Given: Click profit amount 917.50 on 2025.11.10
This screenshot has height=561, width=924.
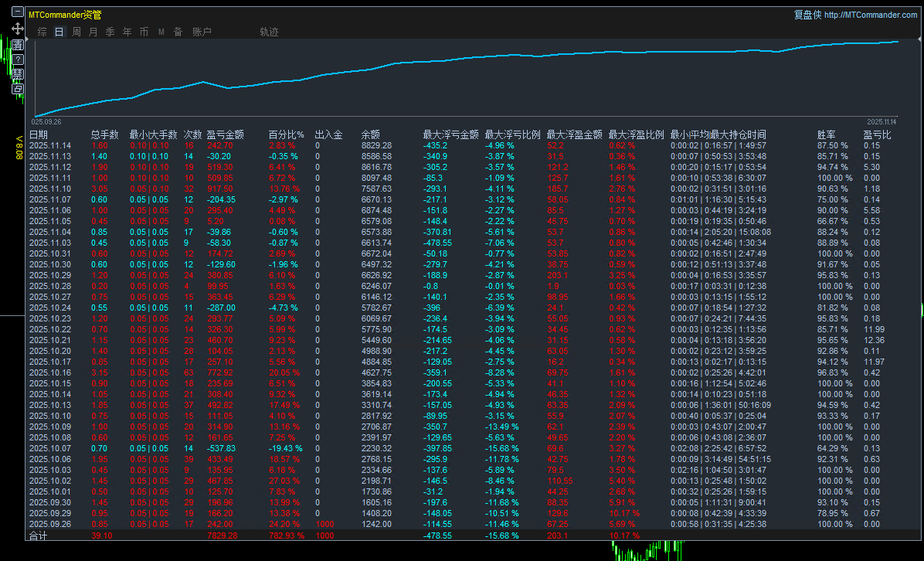Looking at the screenshot, I should [220, 189].
